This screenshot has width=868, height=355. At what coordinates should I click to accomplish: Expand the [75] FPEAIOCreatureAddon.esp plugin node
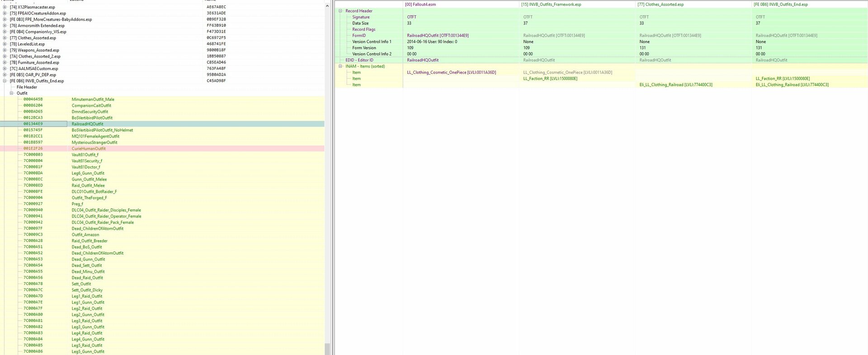pos(5,13)
